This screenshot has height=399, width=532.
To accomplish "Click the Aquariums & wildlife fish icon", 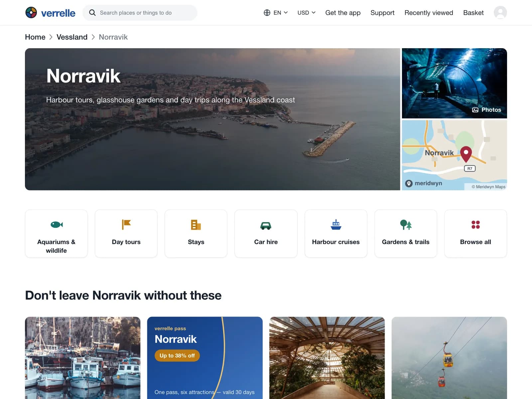I will pos(57,225).
